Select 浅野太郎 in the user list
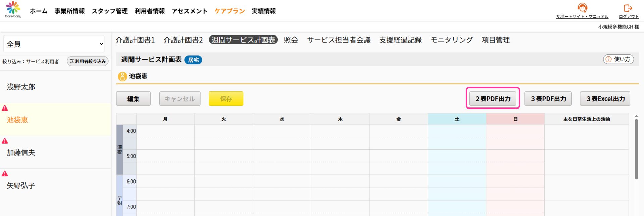This screenshot has height=216, width=644. (21, 87)
